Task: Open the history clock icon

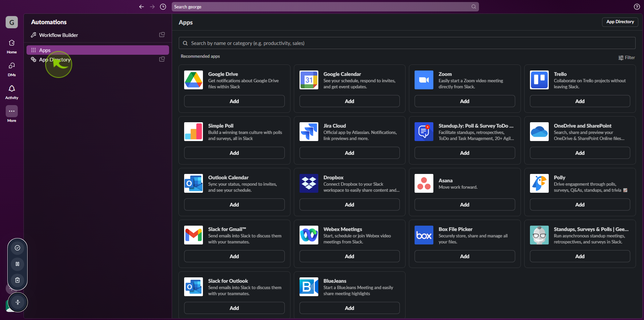Action: tap(163, 7)
